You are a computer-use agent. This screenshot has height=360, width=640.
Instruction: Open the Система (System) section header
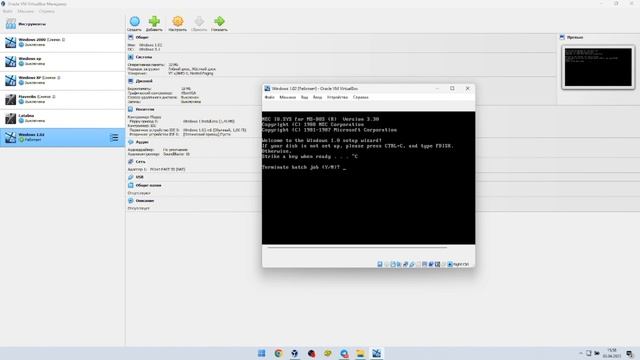pos(144,57)
